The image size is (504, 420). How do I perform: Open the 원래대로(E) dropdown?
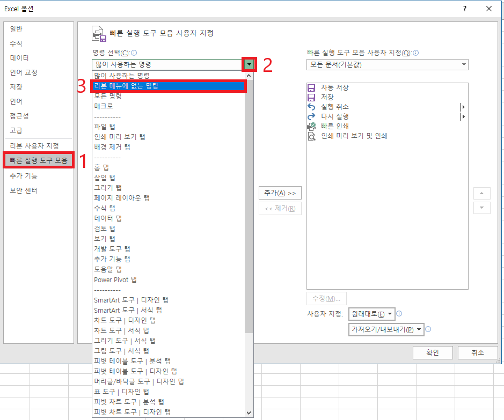(x=372, y=314)
